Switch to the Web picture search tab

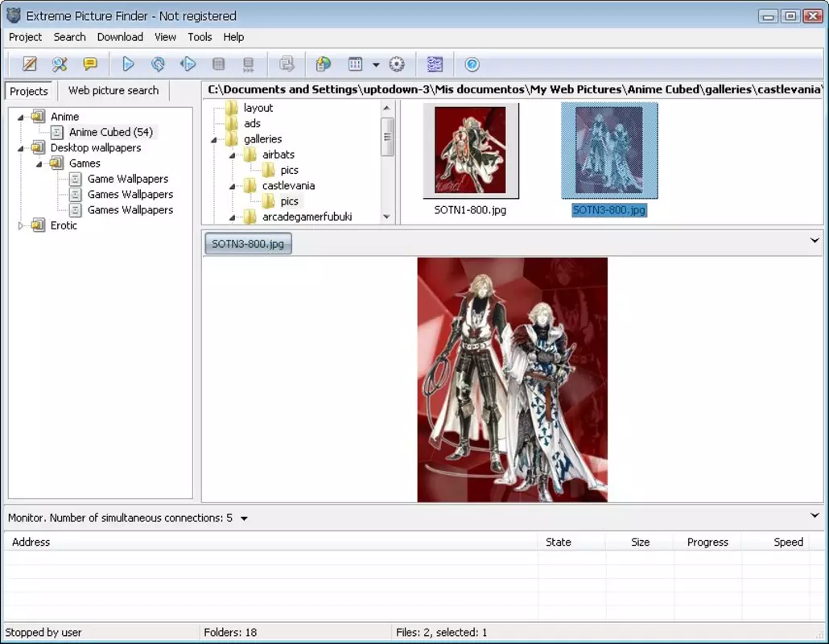click(x=113, y=90)
